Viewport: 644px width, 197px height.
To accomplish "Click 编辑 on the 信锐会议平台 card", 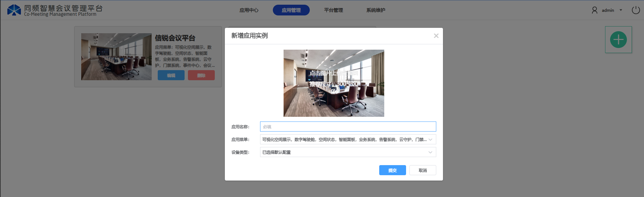I will pos(171,76).
